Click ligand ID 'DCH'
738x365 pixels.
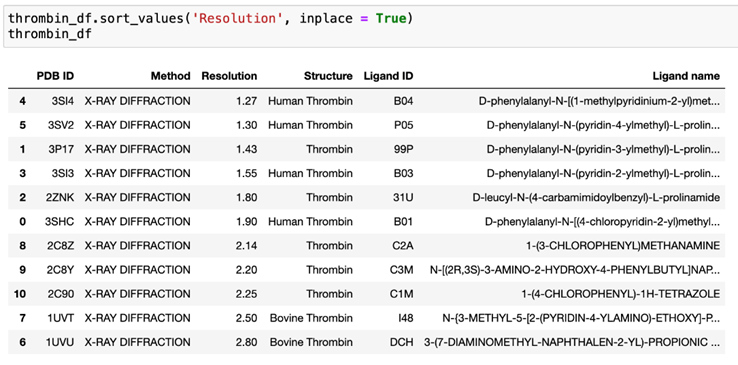click(402, 342)
